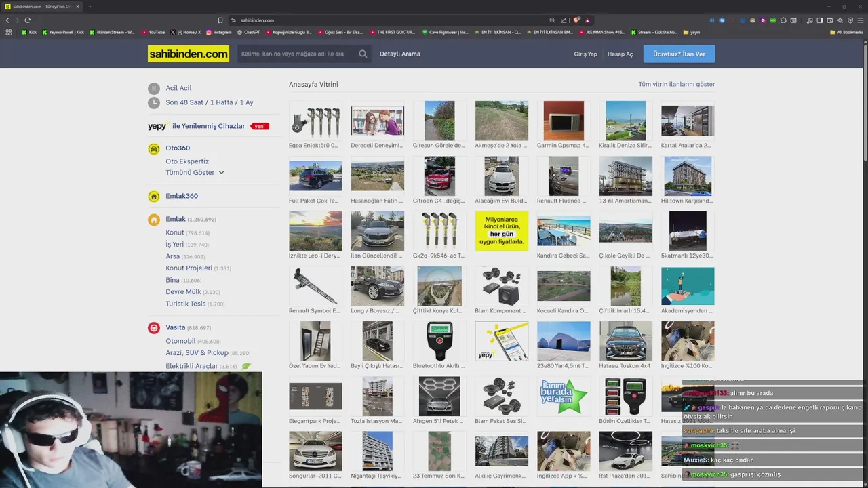Click the red Vasıta steering wheel icon

coord(154,328)
